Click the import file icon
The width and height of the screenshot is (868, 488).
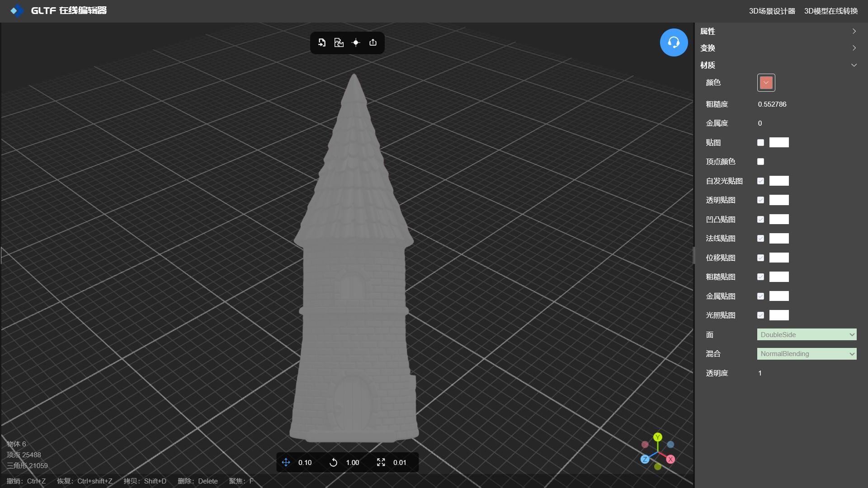[322, 42]
